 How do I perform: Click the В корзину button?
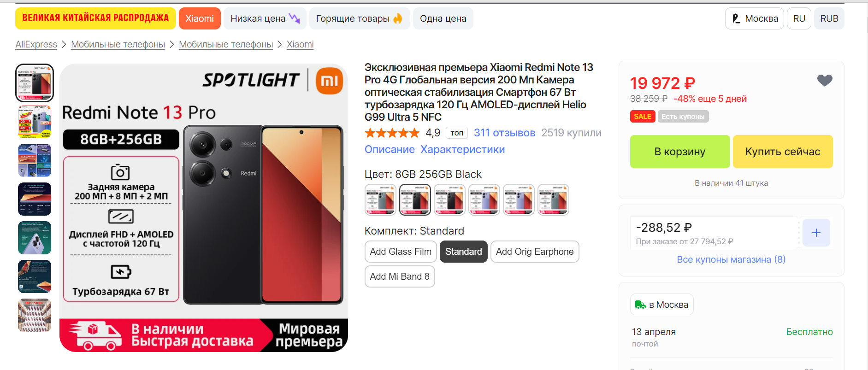click(x=680, y=152)
